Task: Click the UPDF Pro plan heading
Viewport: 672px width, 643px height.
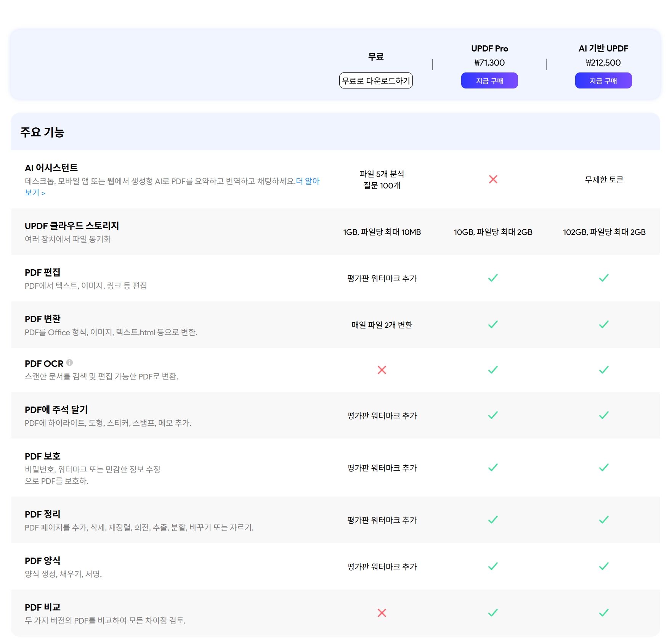Action: click(x=489, y=48)
